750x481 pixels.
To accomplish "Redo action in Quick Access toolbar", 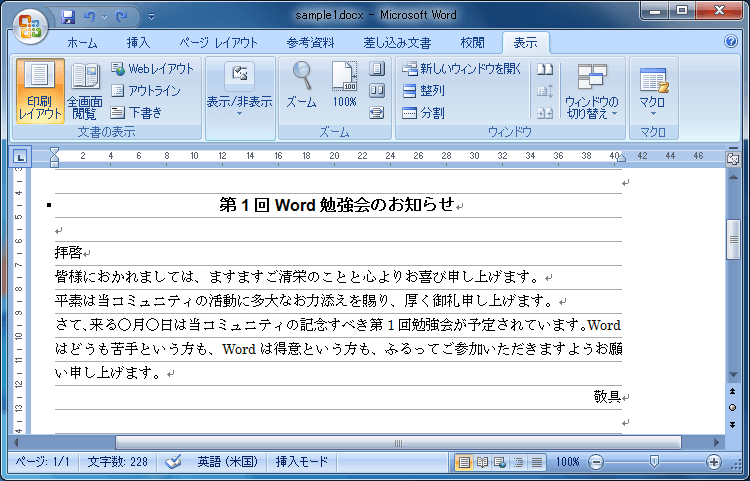I will pos(121,17).
